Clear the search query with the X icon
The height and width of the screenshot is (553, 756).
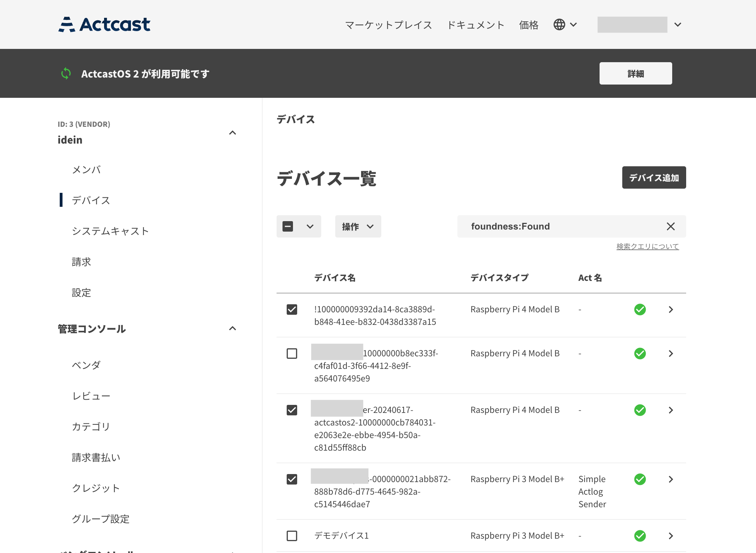click(670, 226)
